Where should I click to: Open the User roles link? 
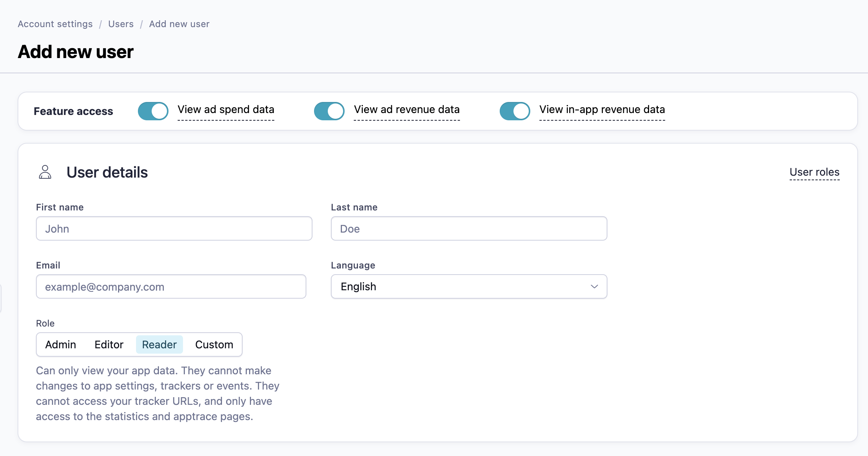814,172
